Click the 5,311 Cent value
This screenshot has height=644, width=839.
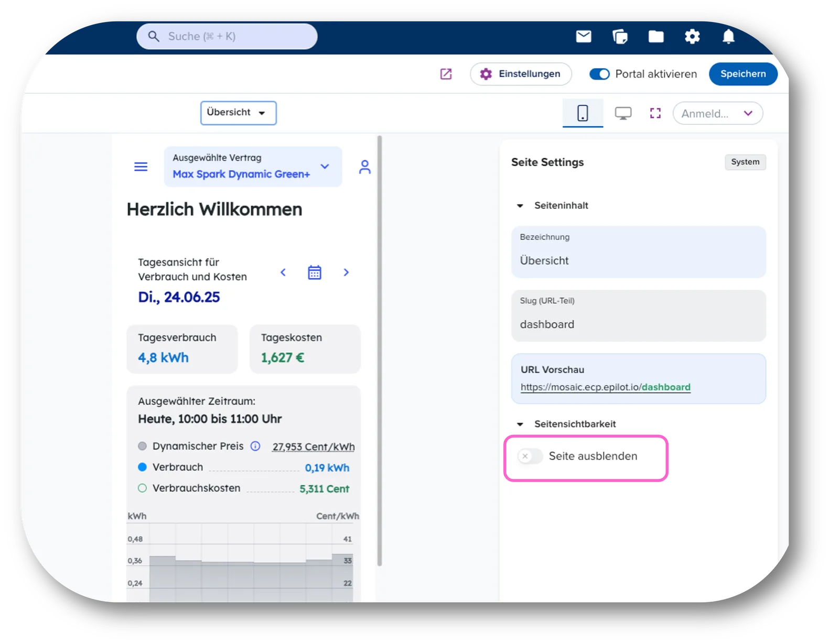point(324,489)
